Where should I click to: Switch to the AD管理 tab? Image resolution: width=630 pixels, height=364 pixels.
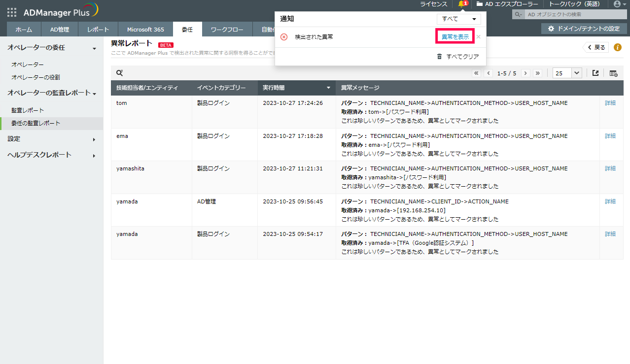[x=60, y=30]
